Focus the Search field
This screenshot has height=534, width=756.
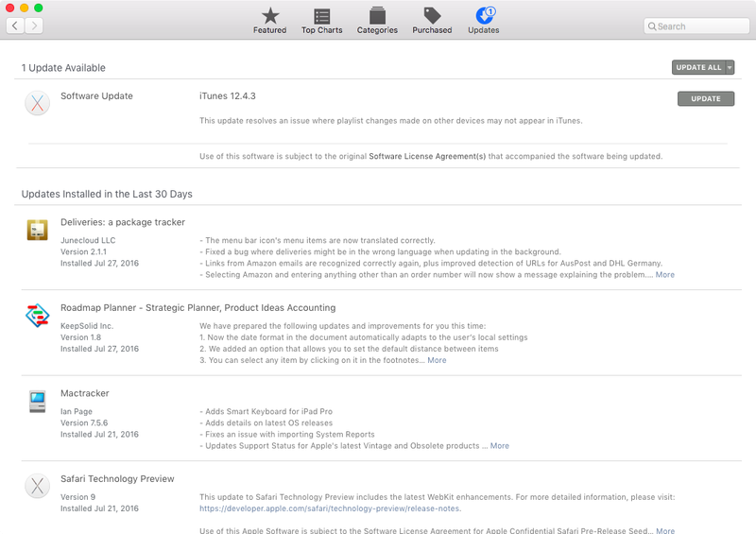point(696,26)
